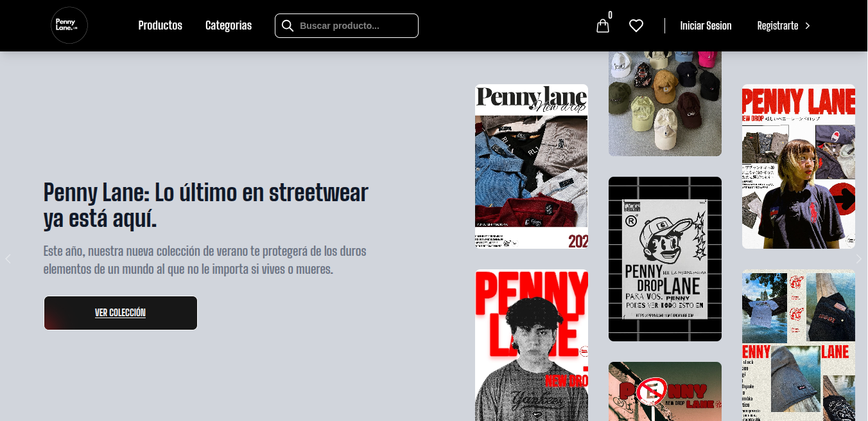868x421 pixels.
Task: Select the caps collection photo
Action: pos(664,96)
